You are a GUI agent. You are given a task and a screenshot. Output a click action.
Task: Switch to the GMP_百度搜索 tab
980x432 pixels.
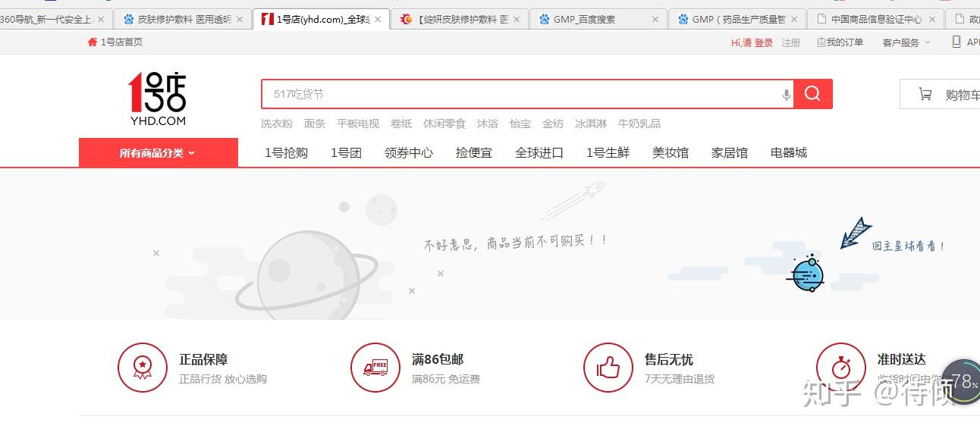pyautogui.click(x=584, y=20)
